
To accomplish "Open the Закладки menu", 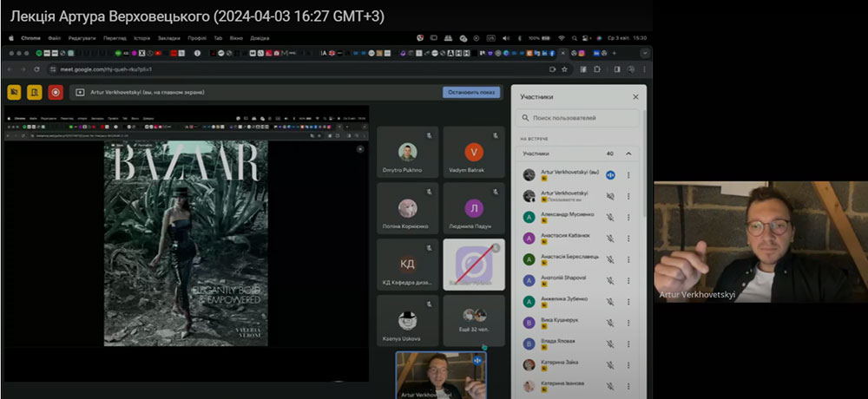I will [169, 38].
